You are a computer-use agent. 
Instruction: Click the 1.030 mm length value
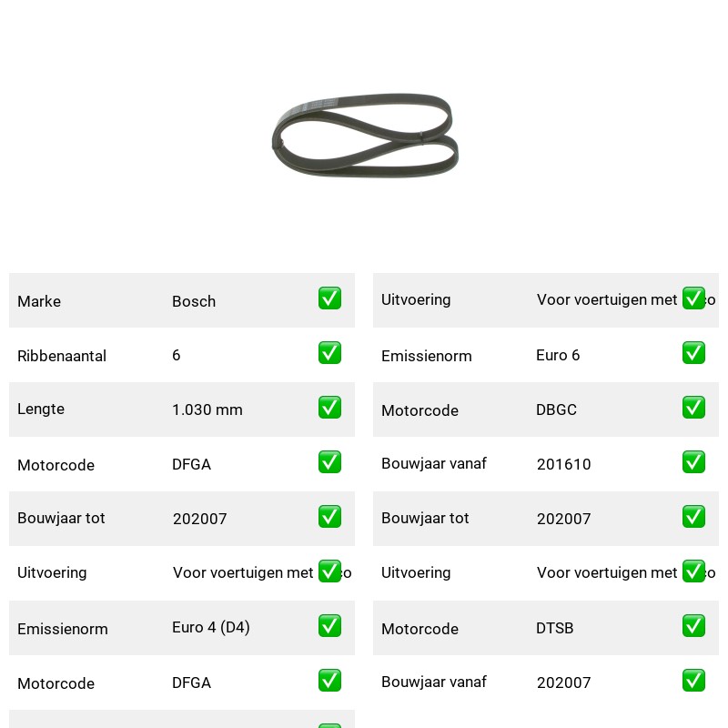(207, 409)
